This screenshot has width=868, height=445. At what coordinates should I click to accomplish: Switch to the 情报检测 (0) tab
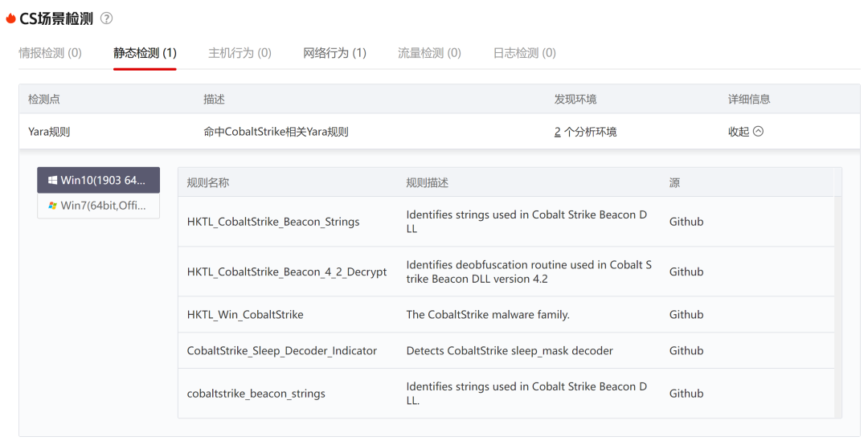tap(50, 52)
